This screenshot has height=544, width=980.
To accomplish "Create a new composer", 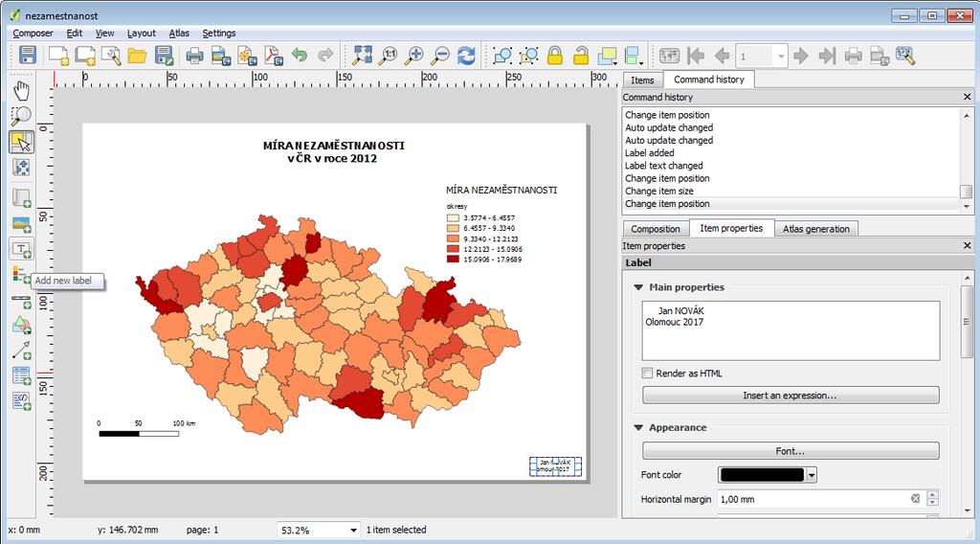I will click(x=58, y=56).
